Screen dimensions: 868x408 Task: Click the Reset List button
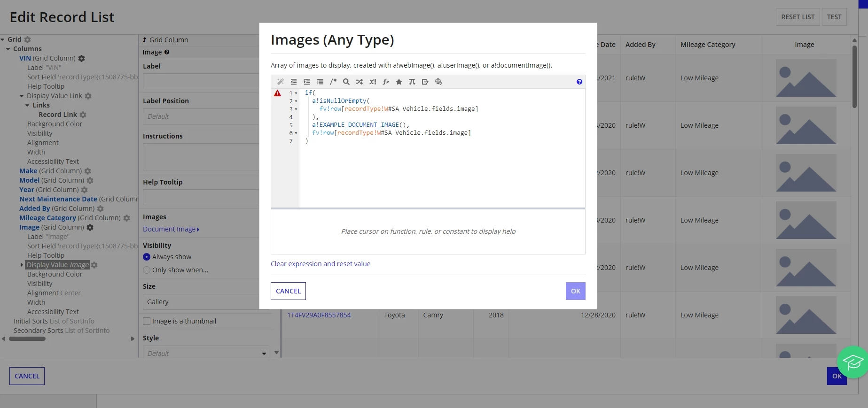pyautogui.click(x=798, y=17)
